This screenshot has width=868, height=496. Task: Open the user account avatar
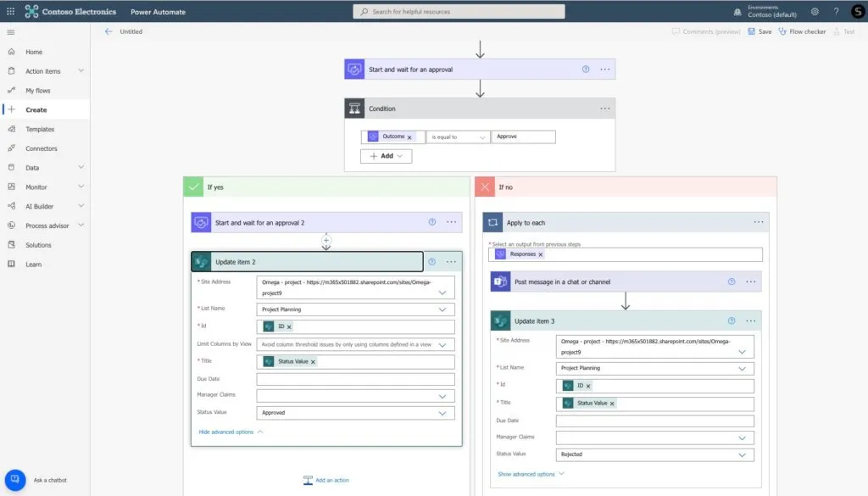point(858,11)
